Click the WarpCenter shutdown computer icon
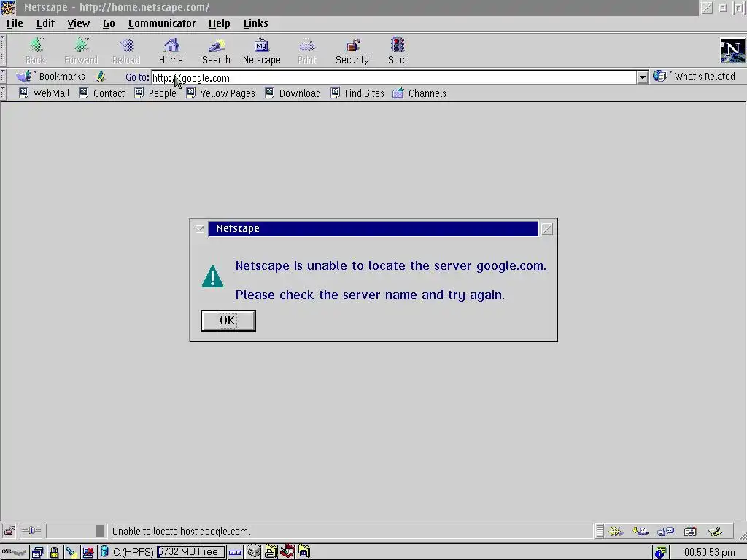747x560 pixels. [88, 553]
